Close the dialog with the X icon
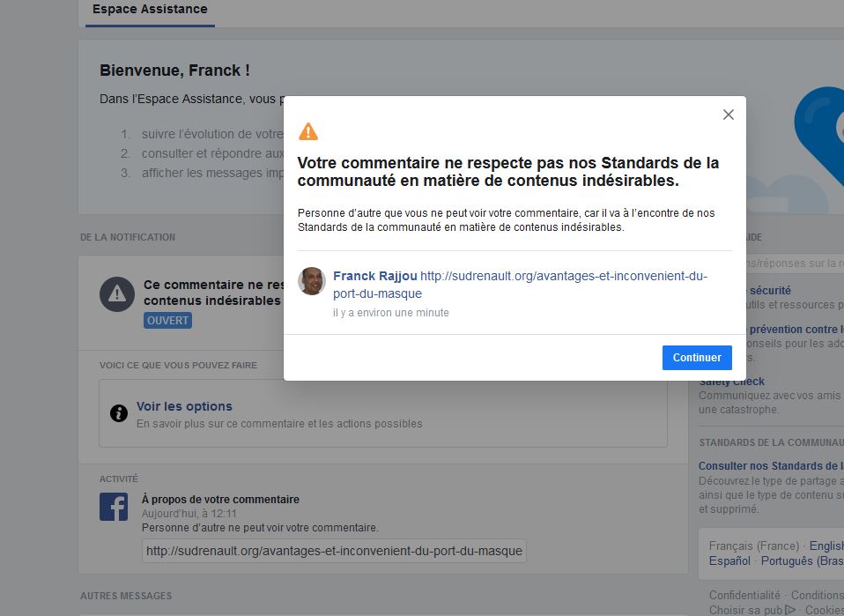Screen dimensions: 844x616 click(x=728, y=115)
